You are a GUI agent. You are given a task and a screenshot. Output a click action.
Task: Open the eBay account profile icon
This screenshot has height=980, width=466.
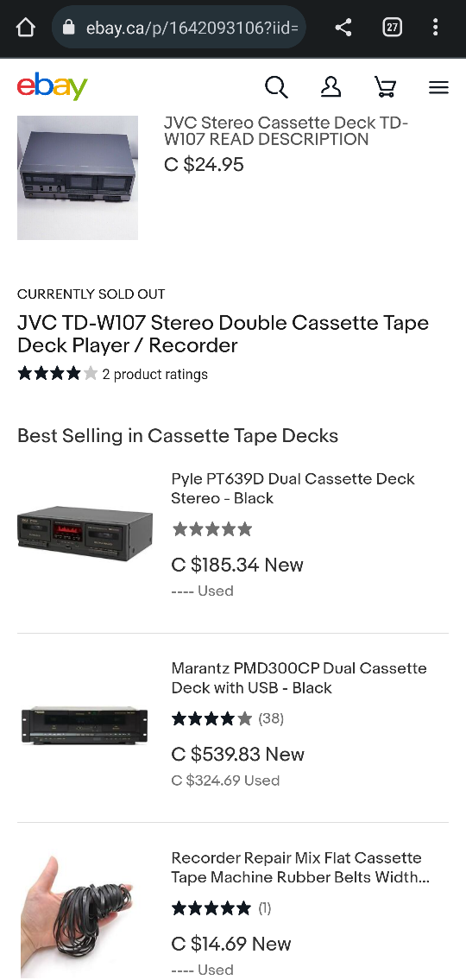point(331,87)
